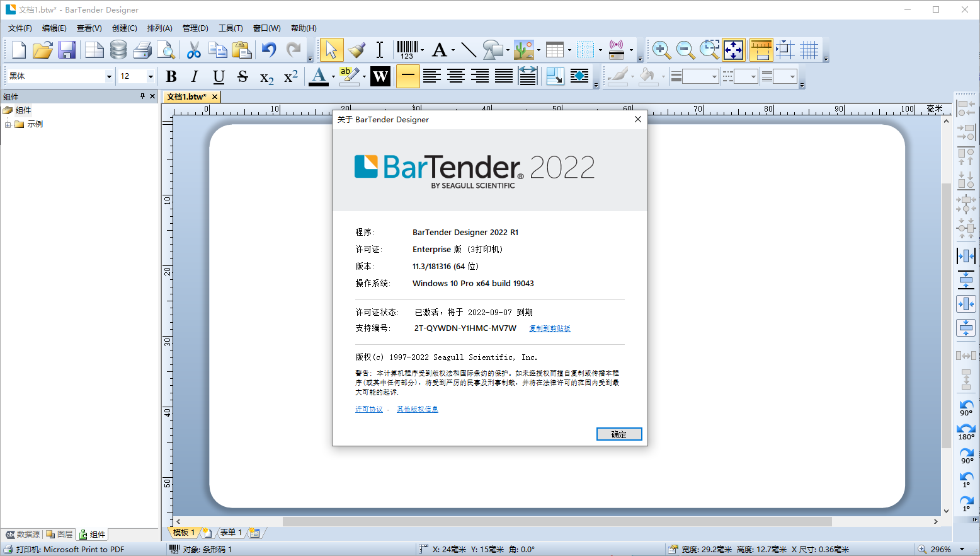Close the 文档1.btw document tab
The width and height of the screenshot is (980, 556).
click(215, 96)
